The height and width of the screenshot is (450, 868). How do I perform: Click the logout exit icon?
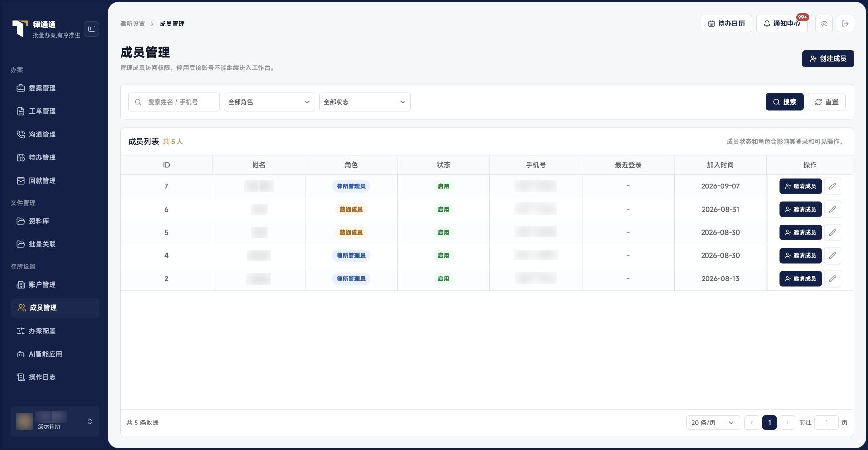coord(845,24)
